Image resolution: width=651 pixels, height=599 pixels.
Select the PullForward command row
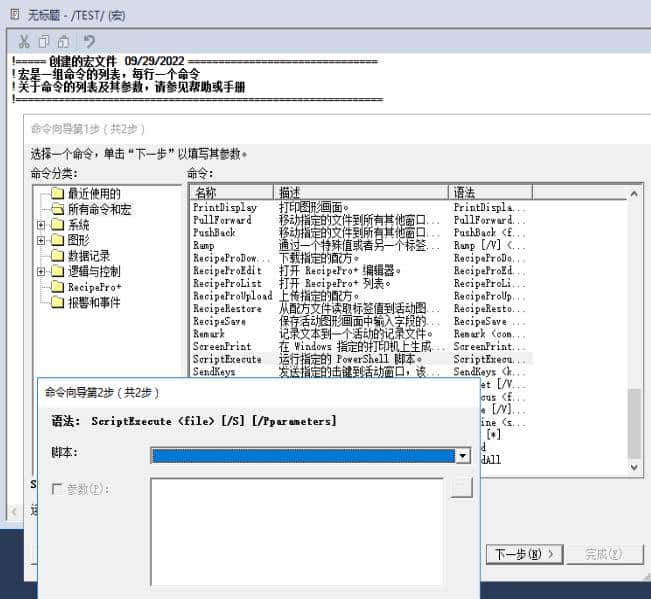[361, 220]
